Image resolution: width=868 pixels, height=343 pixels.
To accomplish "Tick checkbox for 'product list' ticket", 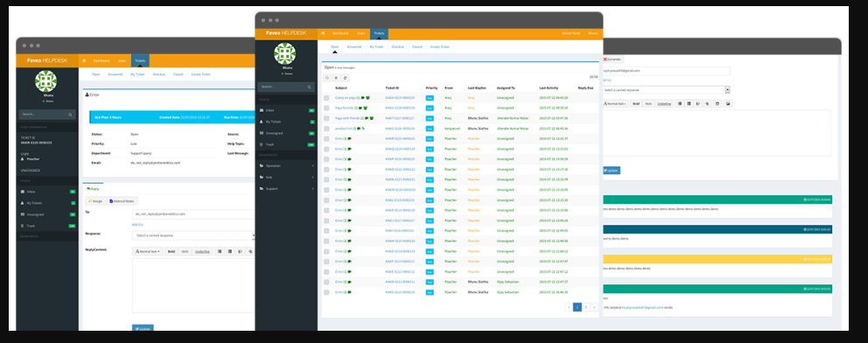I will pyautogui.click(x=326, y=129).
